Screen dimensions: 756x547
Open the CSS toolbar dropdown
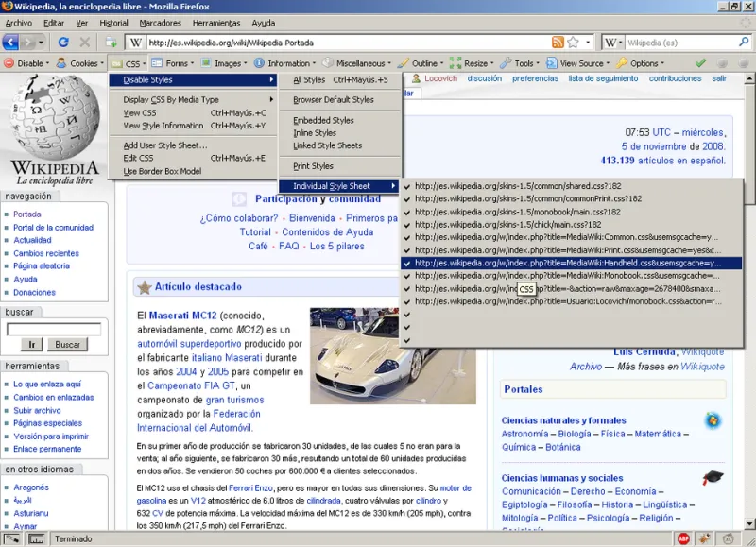click(129, 63)
